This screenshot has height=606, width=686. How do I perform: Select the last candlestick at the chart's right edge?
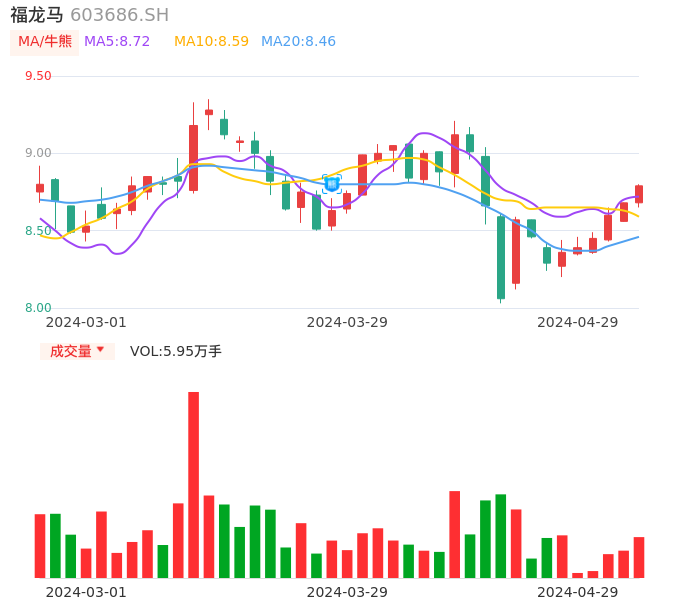tap(639, 194)
